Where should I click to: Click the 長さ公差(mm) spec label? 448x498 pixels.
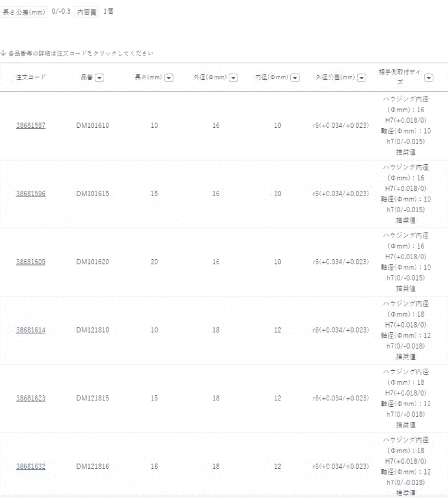pyautogui.click(x=24, y=12)
